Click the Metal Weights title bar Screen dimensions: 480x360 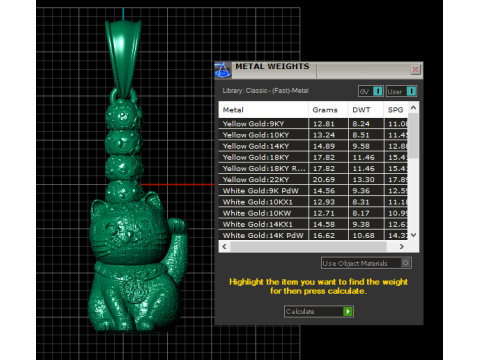coord(320,70)
